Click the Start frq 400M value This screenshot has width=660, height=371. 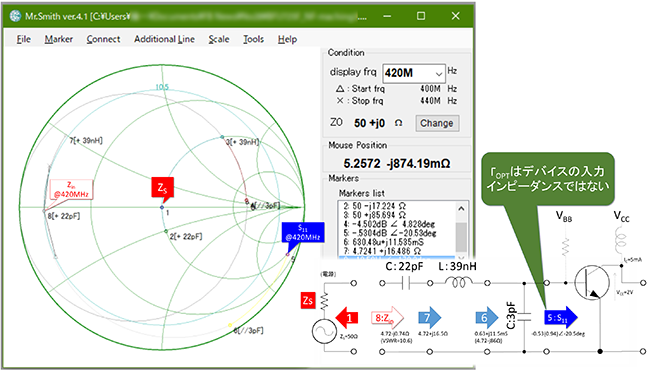(430, 89)
